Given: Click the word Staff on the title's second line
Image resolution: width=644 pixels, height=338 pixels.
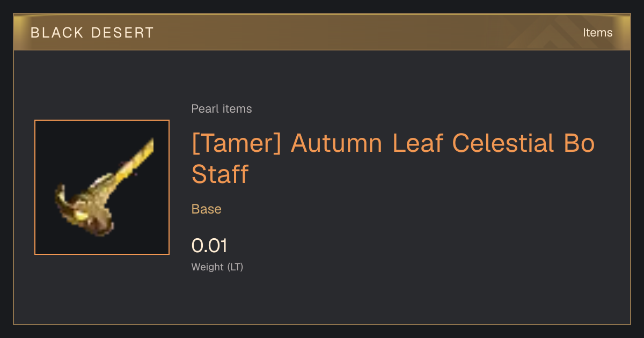Looking at the screenshot, I should coord(220,174).
